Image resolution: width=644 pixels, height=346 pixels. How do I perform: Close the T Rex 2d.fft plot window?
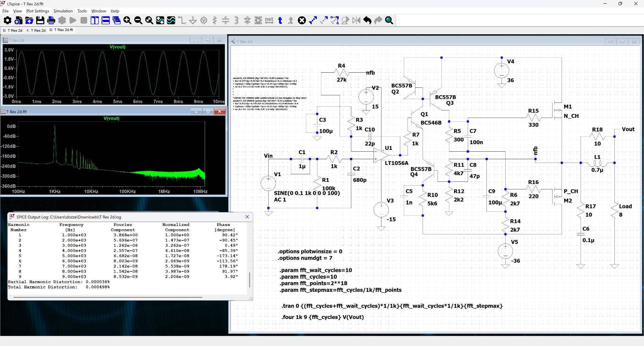219,112
